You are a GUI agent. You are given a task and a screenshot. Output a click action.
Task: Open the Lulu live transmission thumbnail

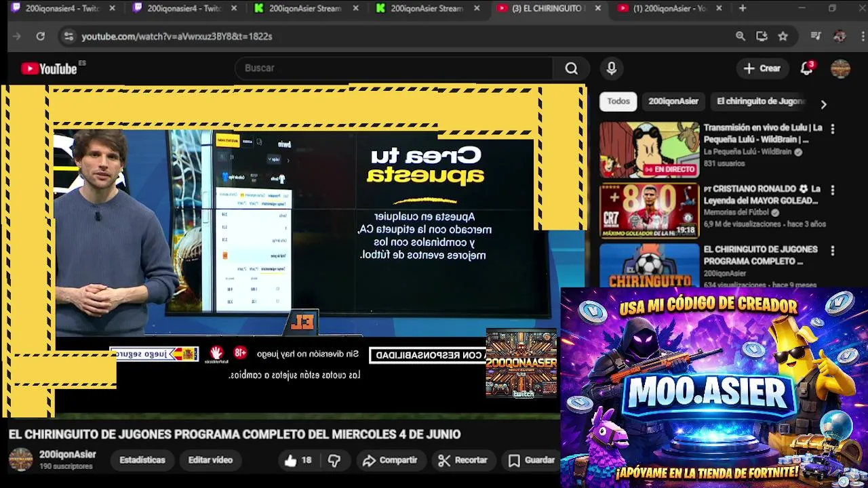click(x=649, y=149)
